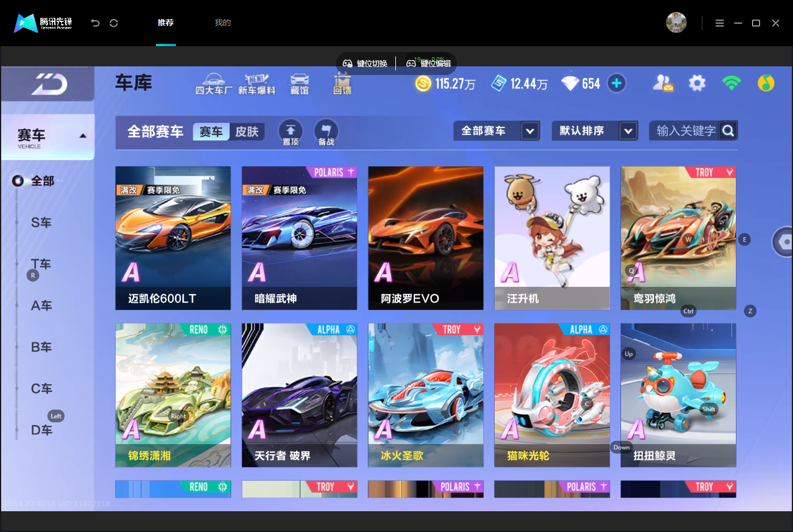
Task: Switch to the 推荐 tab
Action: 166,23
